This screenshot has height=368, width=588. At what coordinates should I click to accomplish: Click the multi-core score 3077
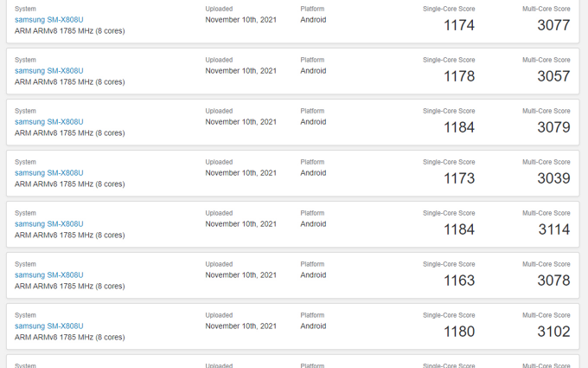coord(554,25)
